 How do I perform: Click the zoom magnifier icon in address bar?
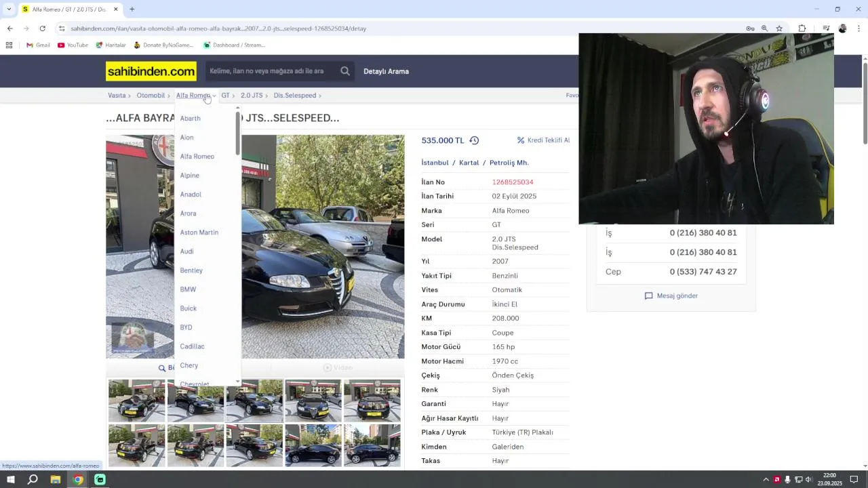(764, 28)
